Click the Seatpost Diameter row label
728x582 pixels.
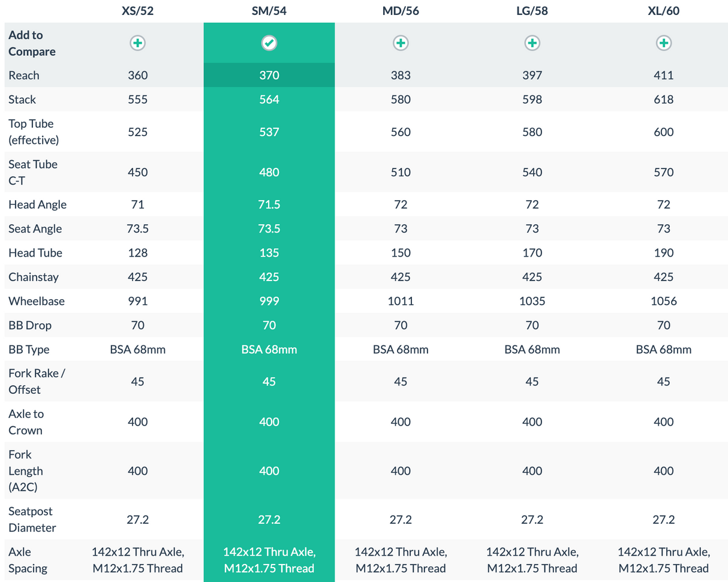[x=32, y=520]
